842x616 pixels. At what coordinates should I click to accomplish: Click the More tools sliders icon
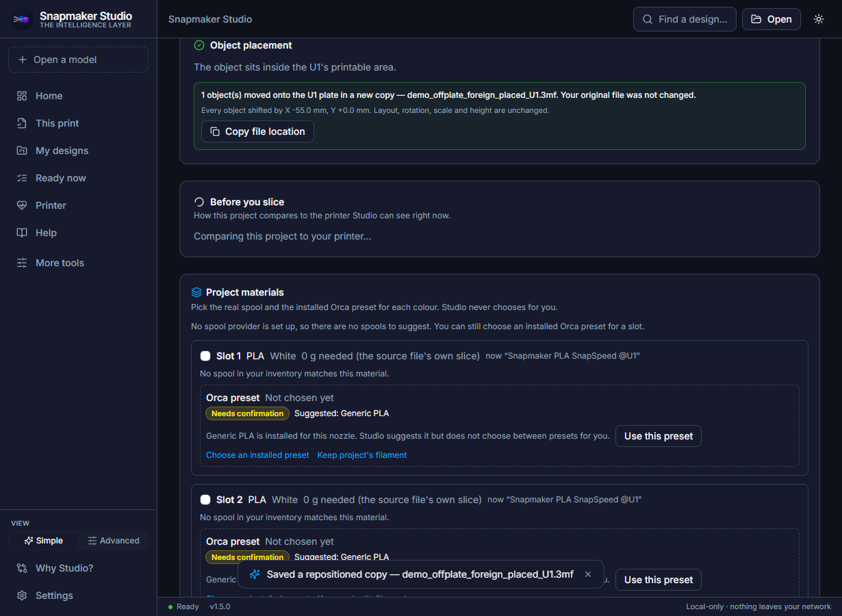pyautogui.click(x=22, y=263)
